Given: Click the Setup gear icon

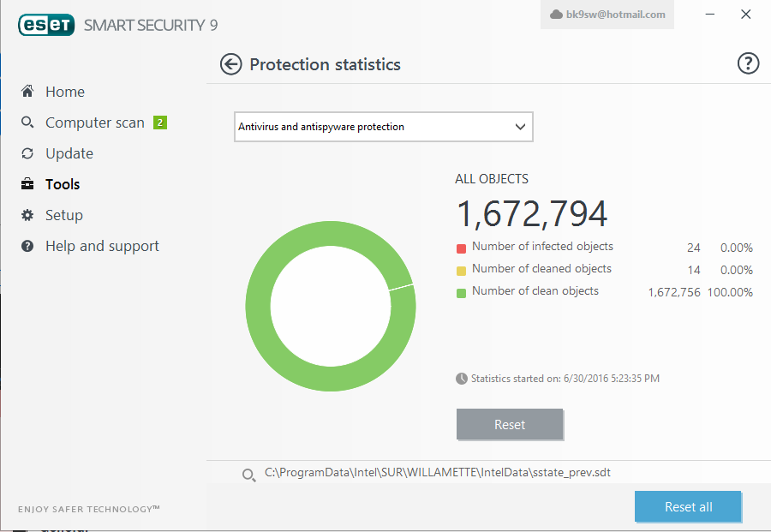Looking at the screenshot, I should tap(27, 215).
